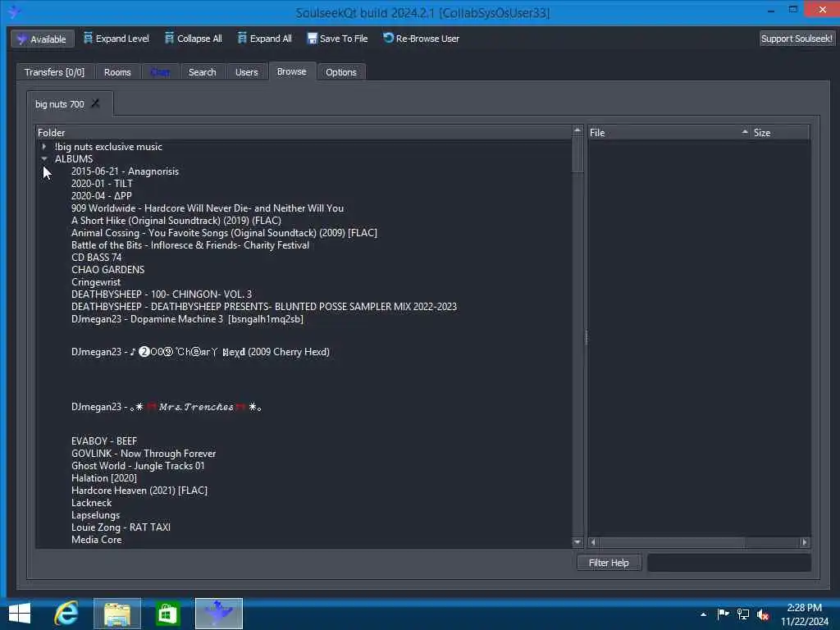Screen dimensions: 840x630
Task: Select the 909 Worldwide Hardcore folder
Action: coord(208,208)
